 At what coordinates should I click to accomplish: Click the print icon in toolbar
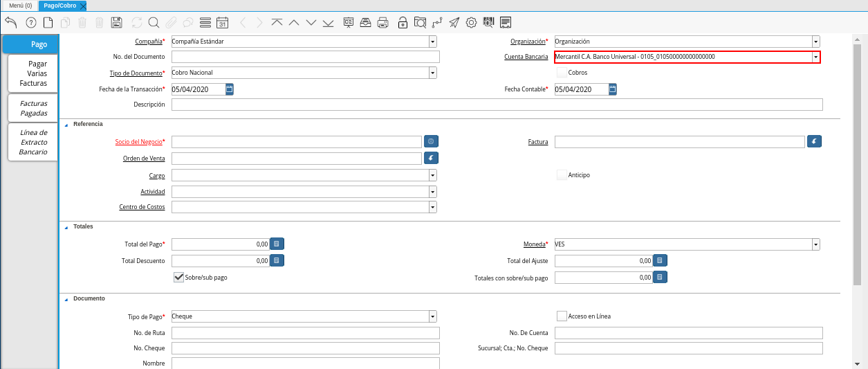(382, 22)
